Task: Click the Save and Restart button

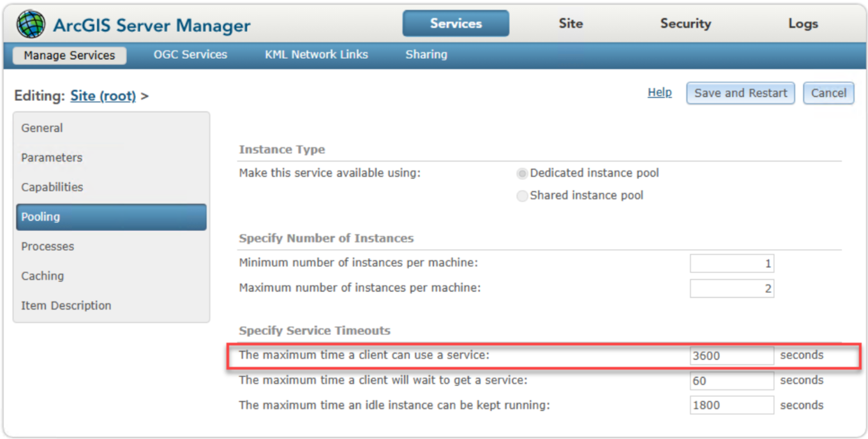Action: tap(740, 93)
